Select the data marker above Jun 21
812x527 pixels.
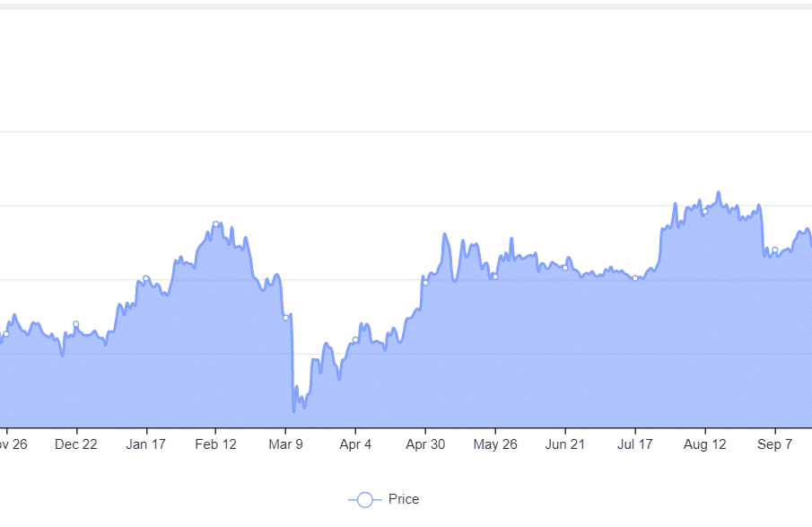click(x=565, y=268)
